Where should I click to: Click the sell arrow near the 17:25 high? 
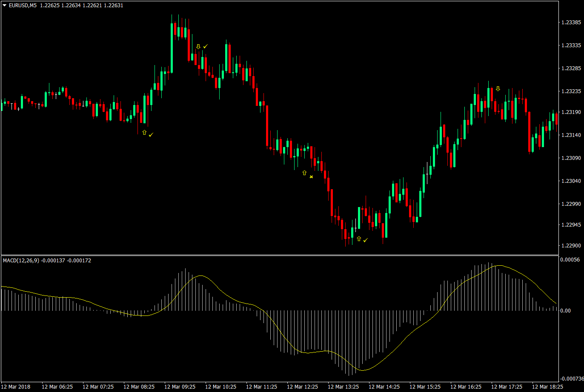(x=497, y=89)
